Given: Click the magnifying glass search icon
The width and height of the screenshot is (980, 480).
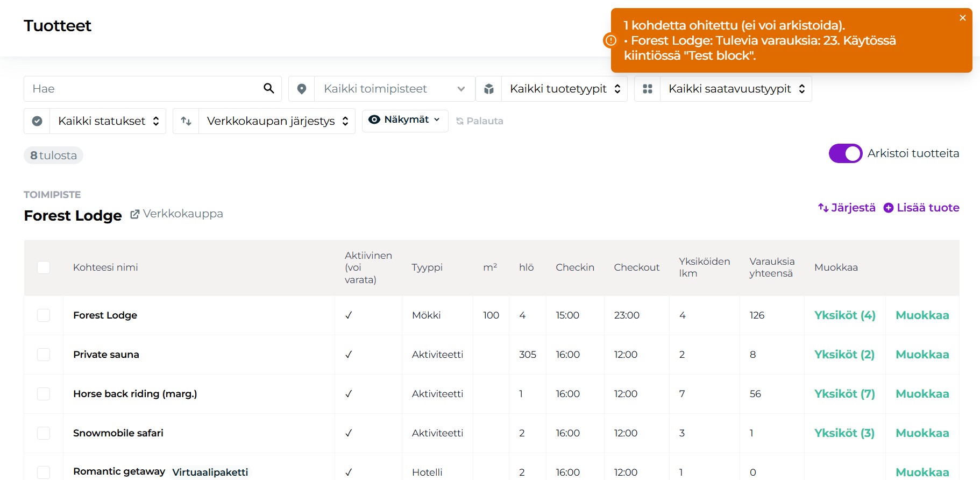Looking at the screenshot, I should coord(268,89).
